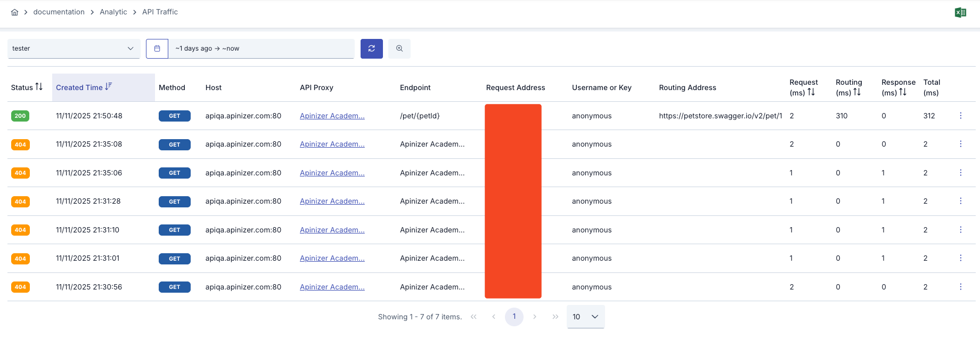Open the calendar date picker

pyautogui.click(x=157, y=49)
